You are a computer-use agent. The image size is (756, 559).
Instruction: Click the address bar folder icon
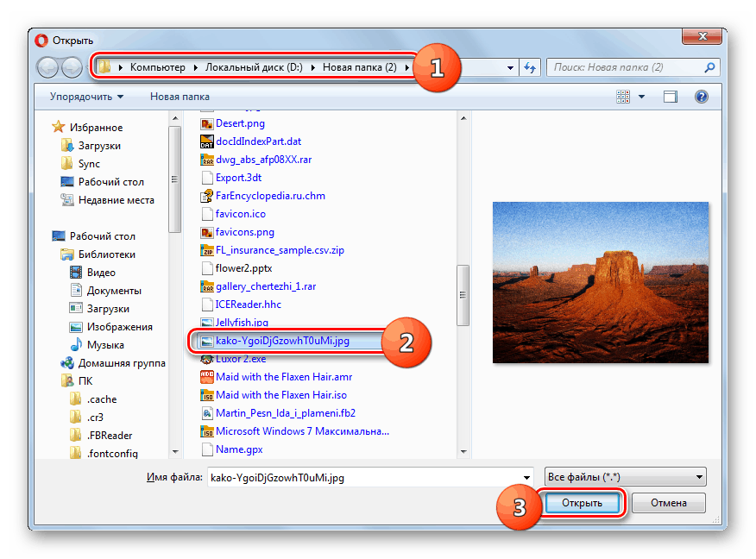pyautogui.click(x=104, y=67)
